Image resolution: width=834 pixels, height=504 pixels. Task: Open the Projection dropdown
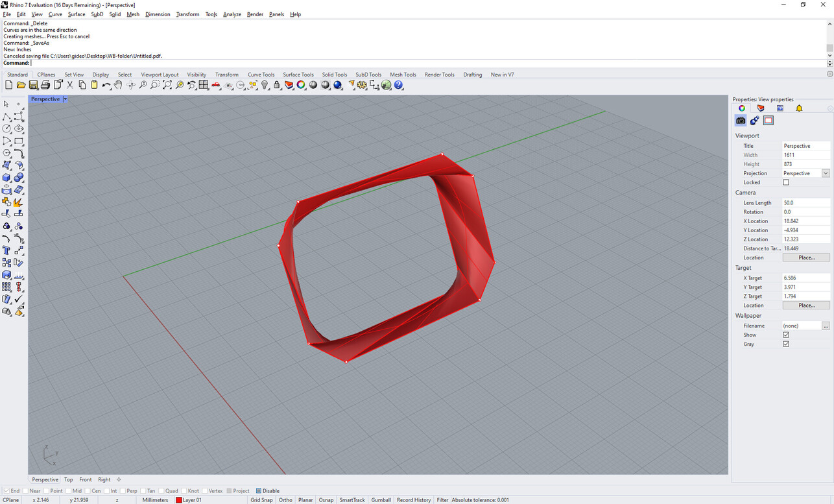tap(826, 173)
